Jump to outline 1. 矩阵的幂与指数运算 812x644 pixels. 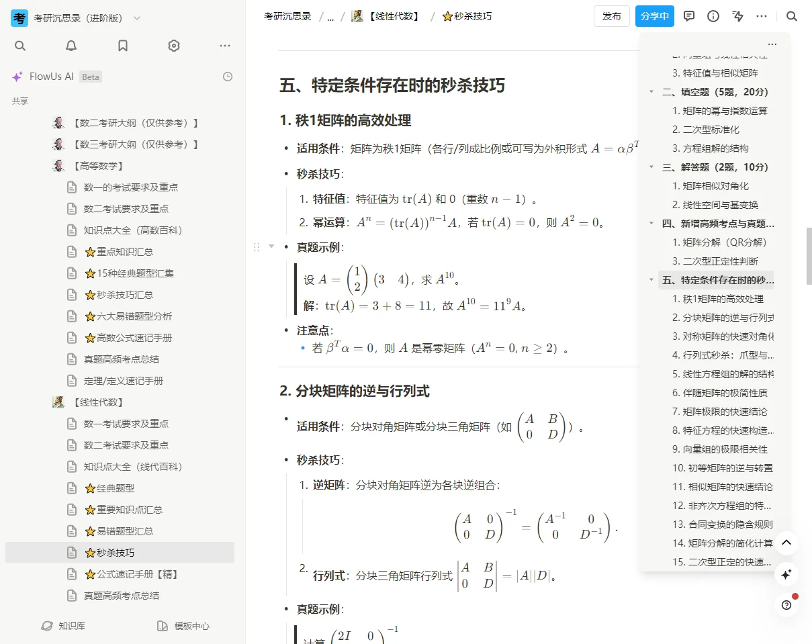click(720, 111)
